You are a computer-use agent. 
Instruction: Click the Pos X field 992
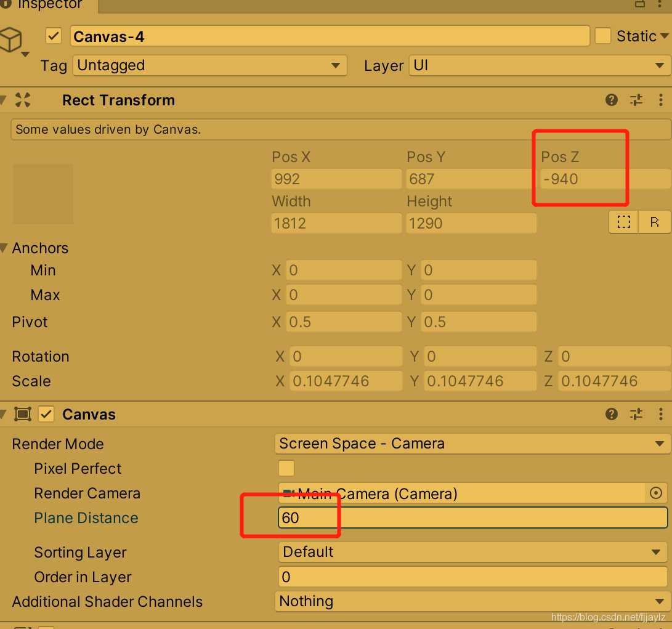pos(336,179)
